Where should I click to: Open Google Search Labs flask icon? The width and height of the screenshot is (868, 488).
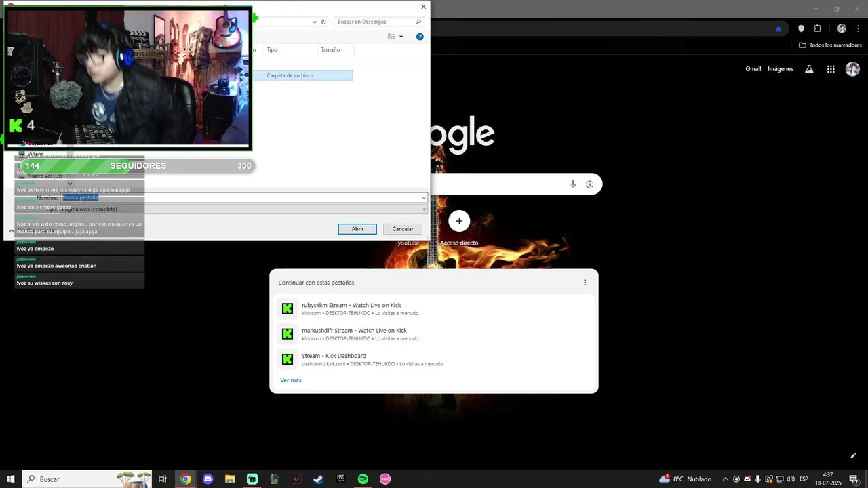pos(809,69)
